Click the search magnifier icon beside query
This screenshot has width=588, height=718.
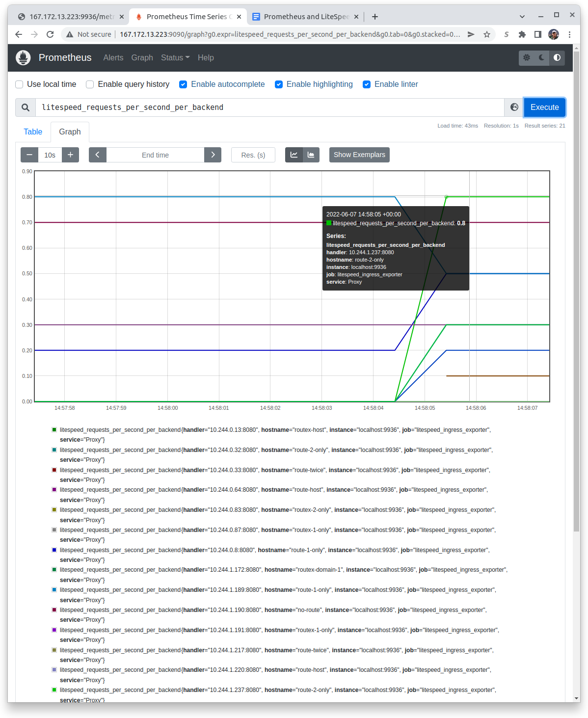point(26,107)
